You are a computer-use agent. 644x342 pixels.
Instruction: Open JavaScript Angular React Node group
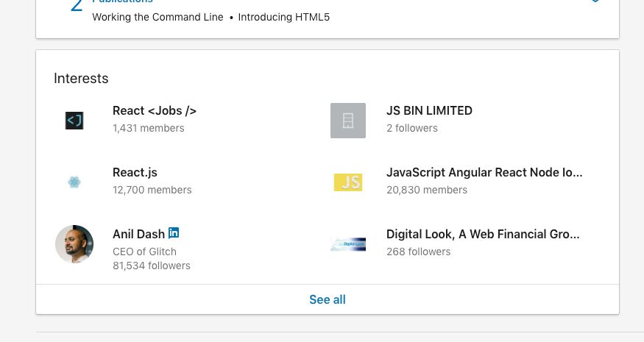(484, 172)
